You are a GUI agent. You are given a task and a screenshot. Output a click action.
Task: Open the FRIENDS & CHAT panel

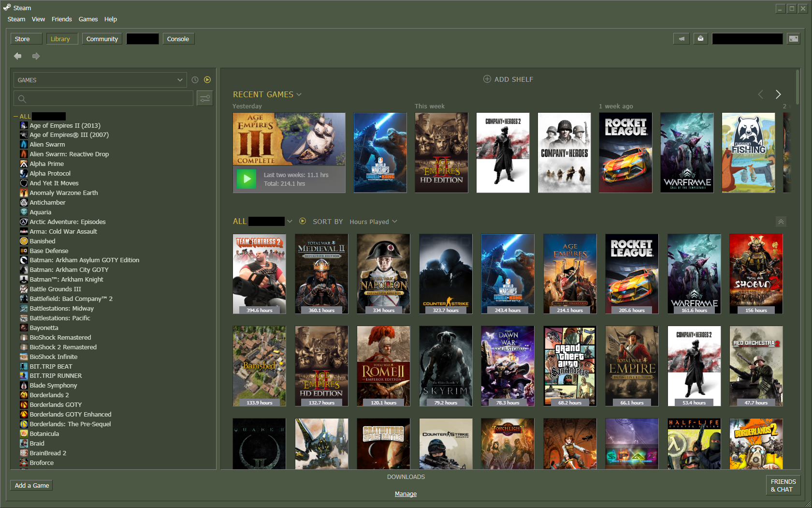(783, 485)
